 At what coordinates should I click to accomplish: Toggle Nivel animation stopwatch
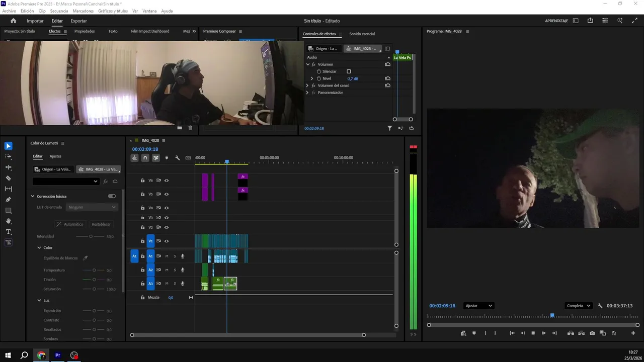coord(318,78)
